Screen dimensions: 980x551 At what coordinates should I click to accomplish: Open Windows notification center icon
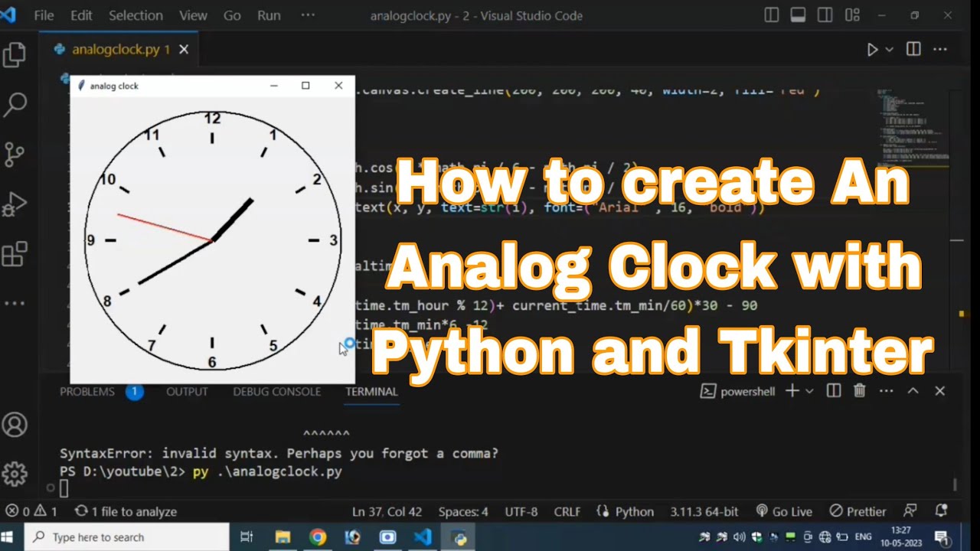(x=942, y=537)
